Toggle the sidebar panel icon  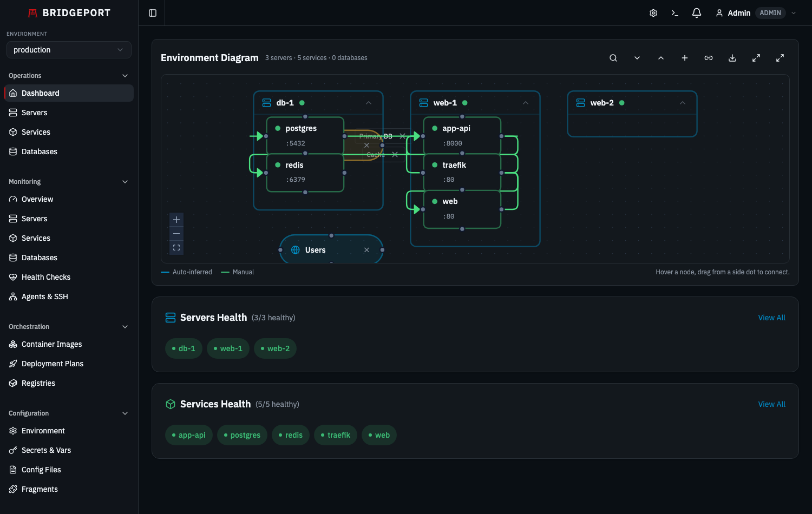pos(153,13)
